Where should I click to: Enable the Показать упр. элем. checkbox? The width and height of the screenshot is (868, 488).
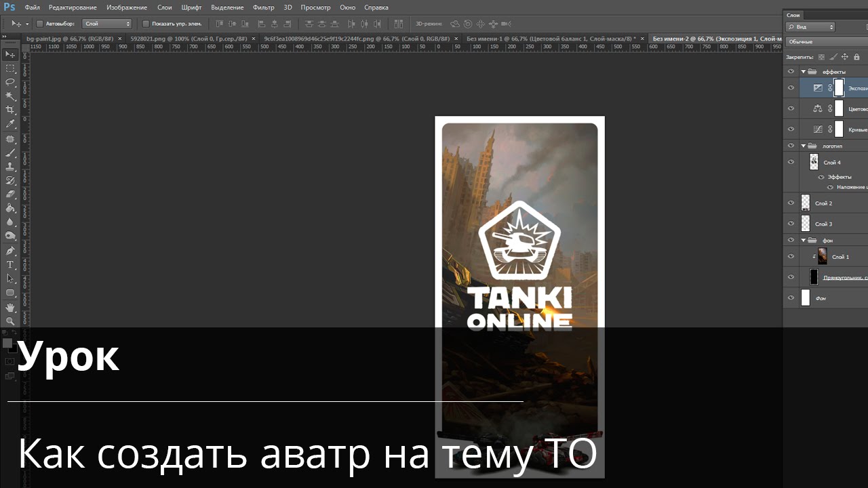[146, 24]
